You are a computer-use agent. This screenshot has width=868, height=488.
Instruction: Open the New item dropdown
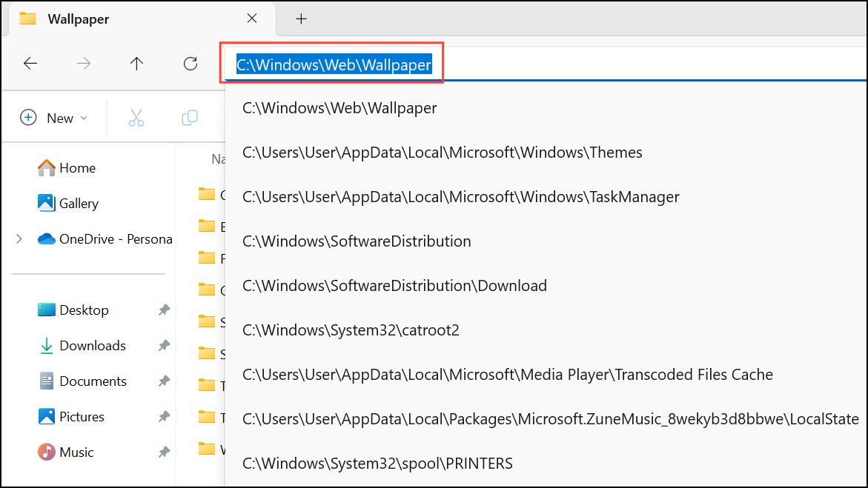53,118
